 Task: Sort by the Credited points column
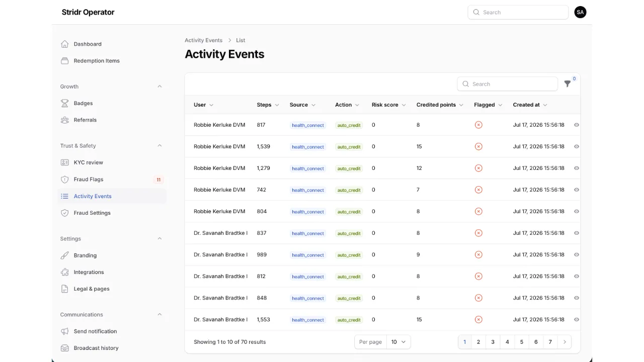tap(440, 105)
